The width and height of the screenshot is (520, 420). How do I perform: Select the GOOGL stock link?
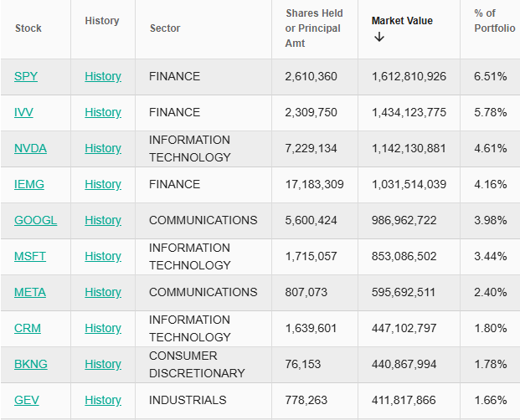coord(35,220)
